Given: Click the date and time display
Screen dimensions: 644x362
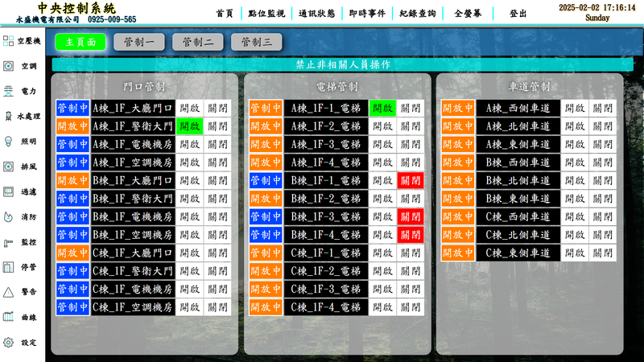Looking at the screenshot, I should pos(597,12).
